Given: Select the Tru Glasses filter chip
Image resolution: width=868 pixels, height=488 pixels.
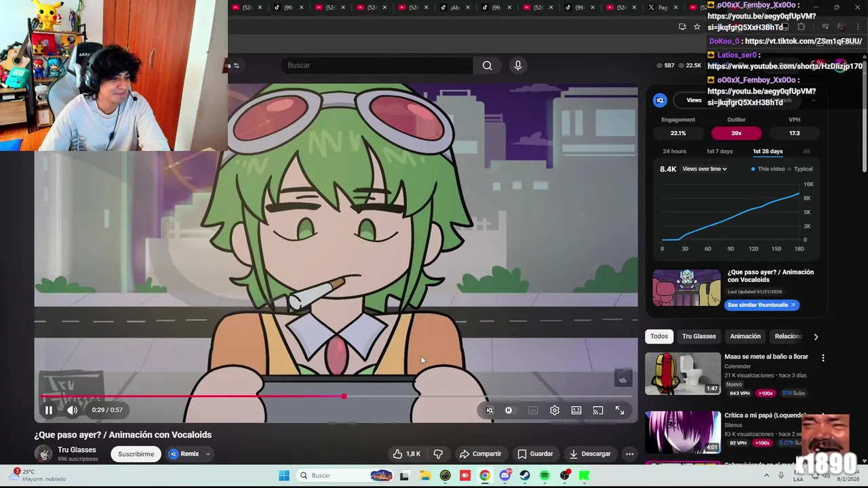Looking at the screenshot, I should pyautogui.click(x=698, y=336).
